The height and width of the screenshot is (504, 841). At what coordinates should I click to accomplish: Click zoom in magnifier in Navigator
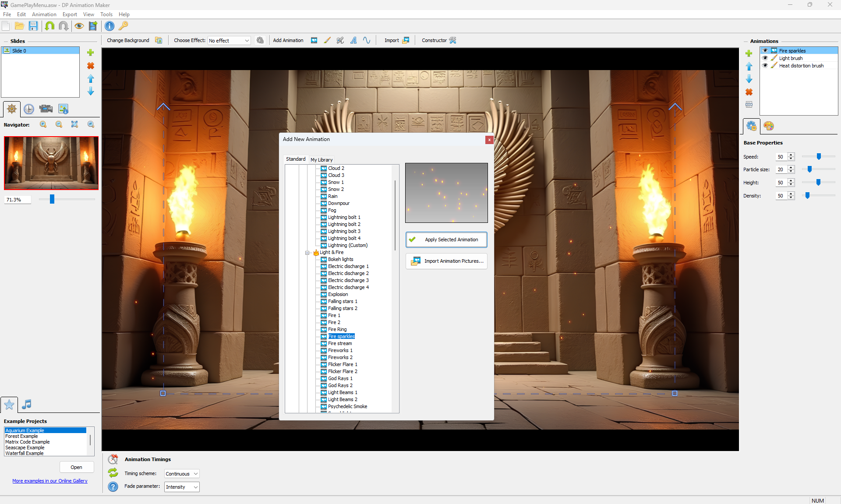tap(43, 124)
